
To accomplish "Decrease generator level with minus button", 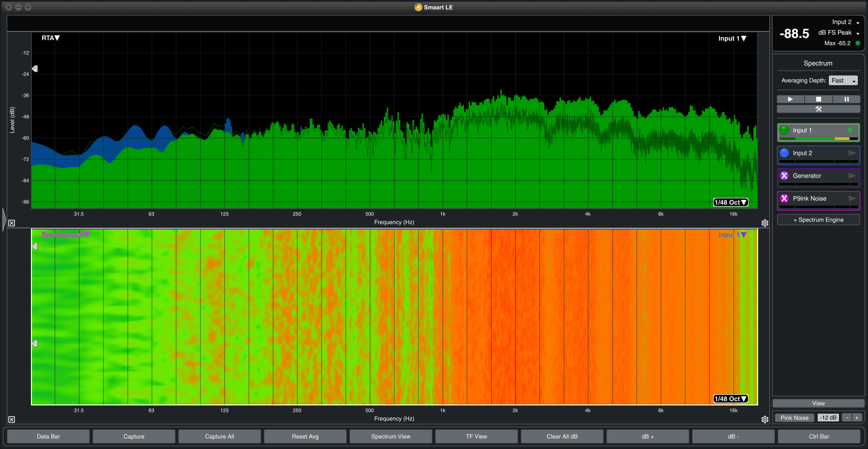I will [847, 418].
